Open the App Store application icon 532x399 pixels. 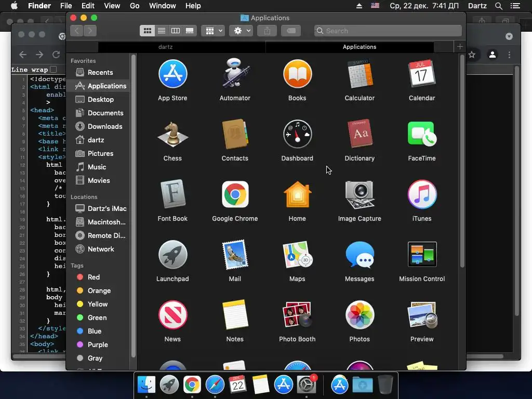click(x=172, y=74)
